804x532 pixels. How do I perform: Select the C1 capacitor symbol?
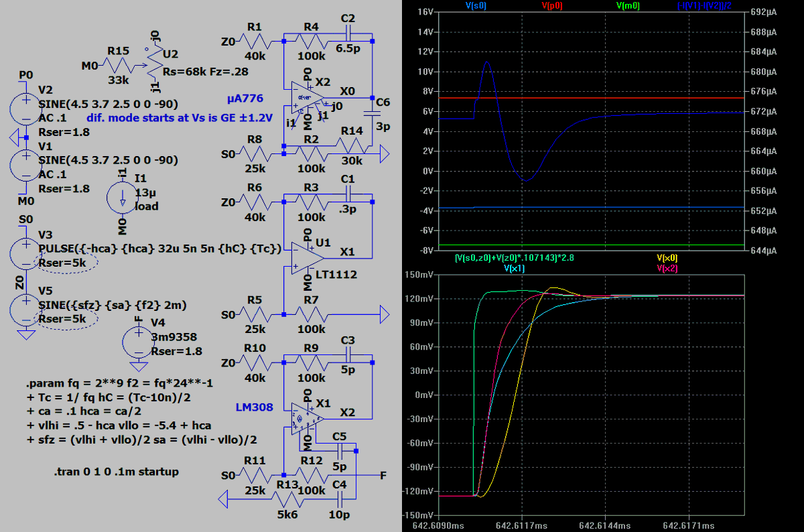348,195
